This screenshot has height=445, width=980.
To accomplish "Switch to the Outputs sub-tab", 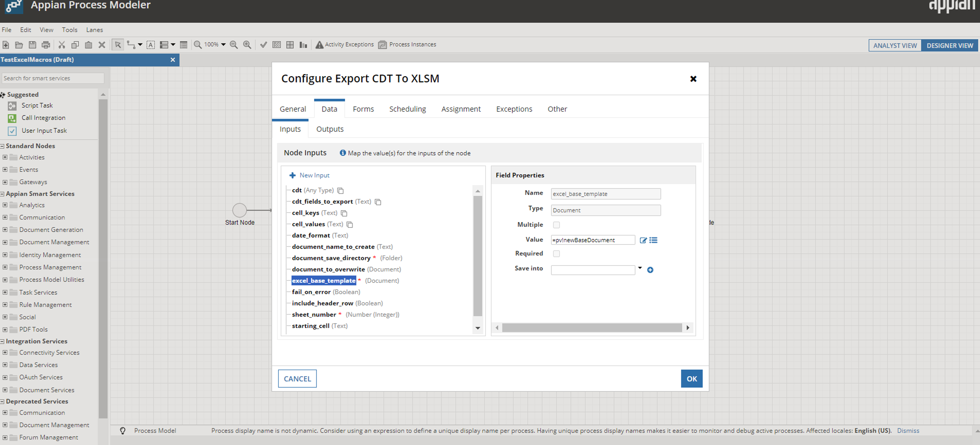I will point(330,129).
